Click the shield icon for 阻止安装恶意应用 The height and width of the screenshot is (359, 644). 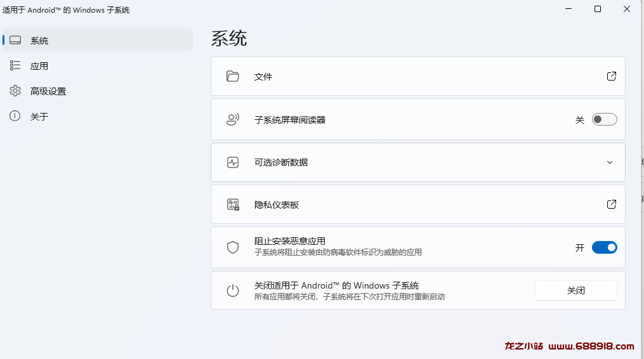click(233, 247)
